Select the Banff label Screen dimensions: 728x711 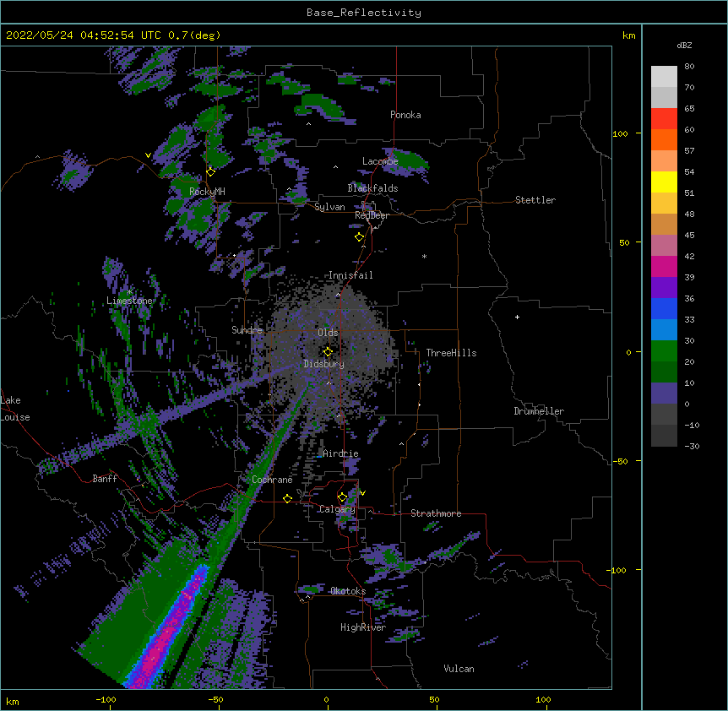105,479
